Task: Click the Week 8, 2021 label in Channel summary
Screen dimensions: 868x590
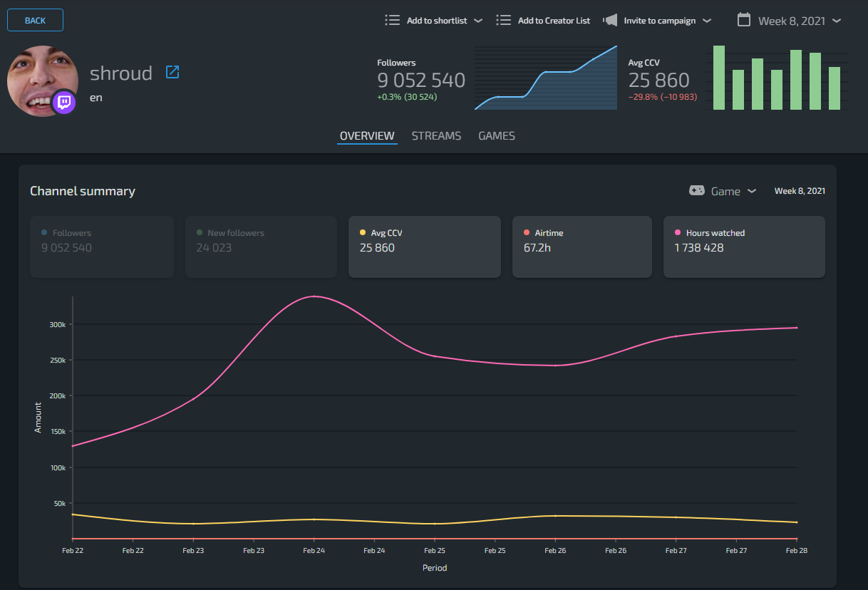Action: [800, 191]
